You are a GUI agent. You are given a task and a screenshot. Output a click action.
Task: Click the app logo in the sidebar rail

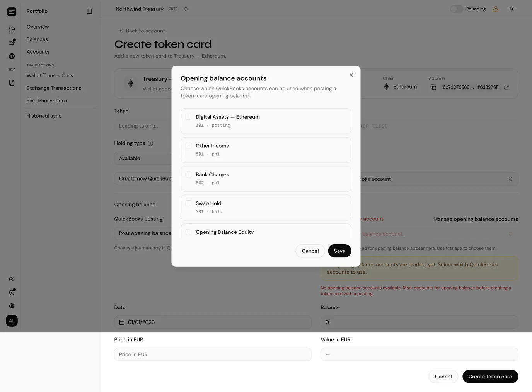tap(12, 12)
